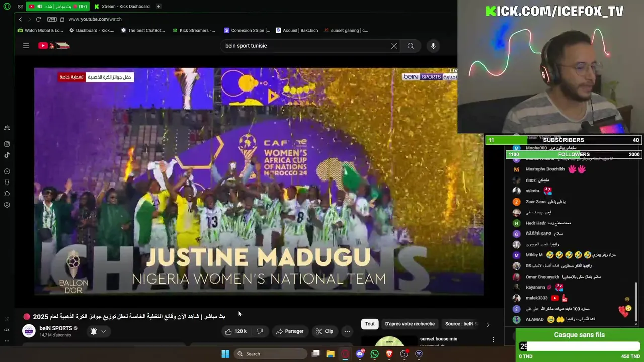The width and height of the screenshot is (644, 362).
Task: Go to YouTube home via logo
Action: tap(54, 46)
